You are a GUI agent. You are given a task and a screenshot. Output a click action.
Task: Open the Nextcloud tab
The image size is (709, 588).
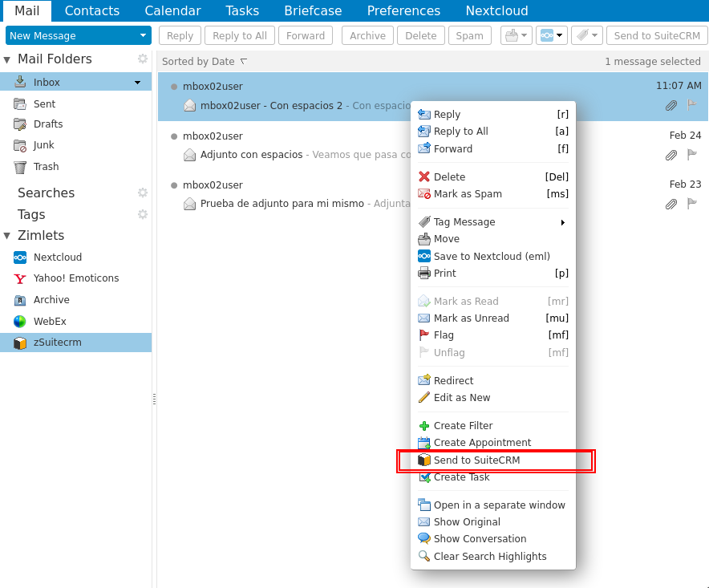click(497, 10)
